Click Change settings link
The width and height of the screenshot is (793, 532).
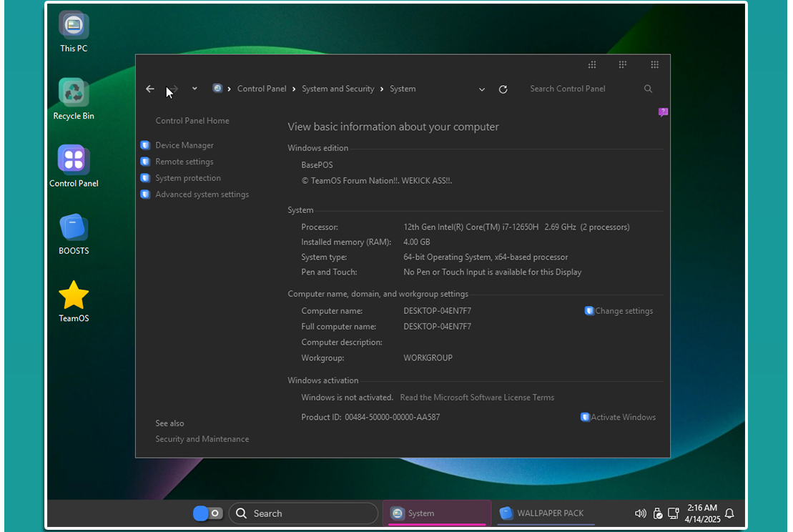tap(624, 311)
